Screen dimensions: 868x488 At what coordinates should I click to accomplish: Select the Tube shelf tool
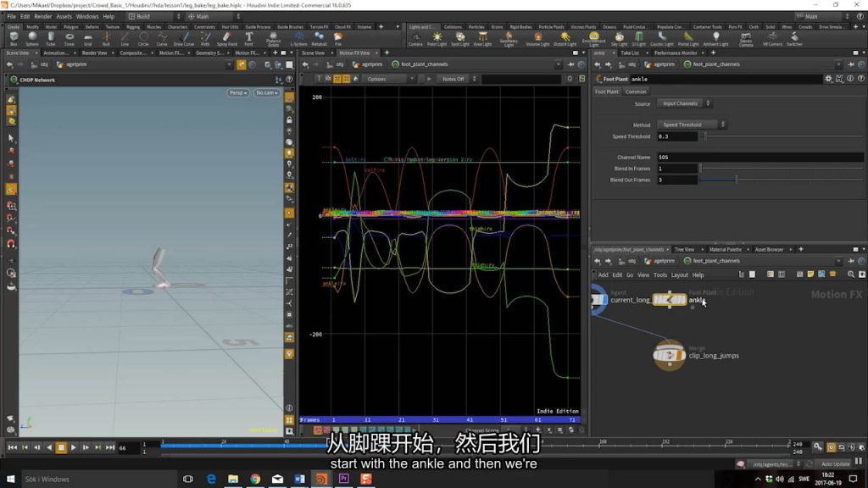(x=50, y=39)
